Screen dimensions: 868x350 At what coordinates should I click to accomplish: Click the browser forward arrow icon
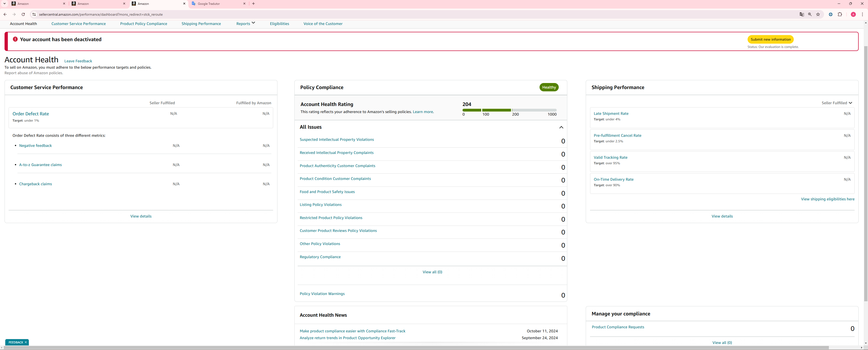pyautogui.click(x=14, y=14)
